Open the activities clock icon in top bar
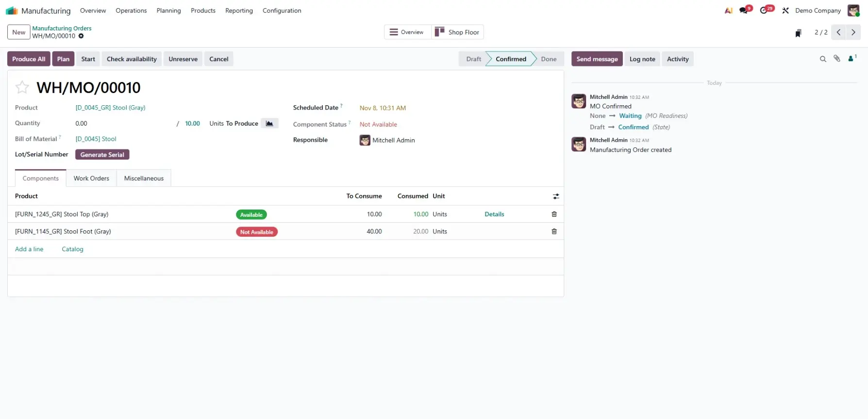 point(765,10)
